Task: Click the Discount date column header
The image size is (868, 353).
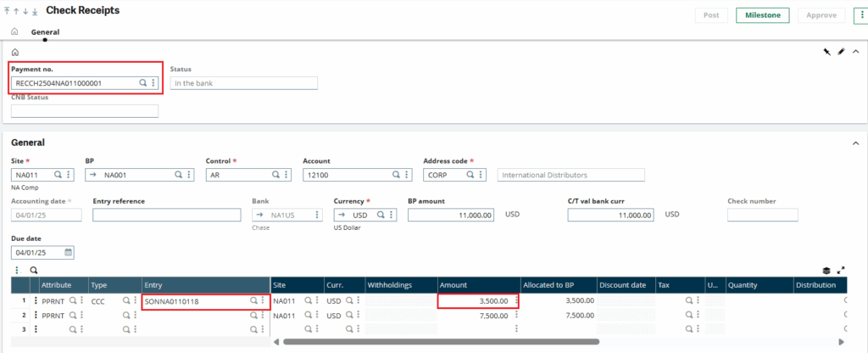Action: coord(626,285)
